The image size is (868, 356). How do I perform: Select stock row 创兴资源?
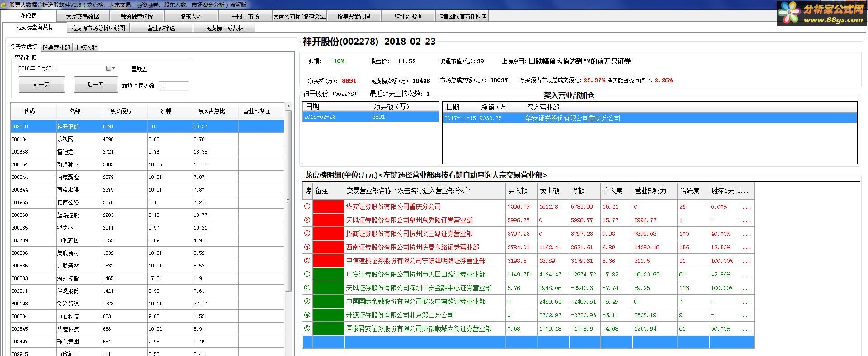pos(147,304)
